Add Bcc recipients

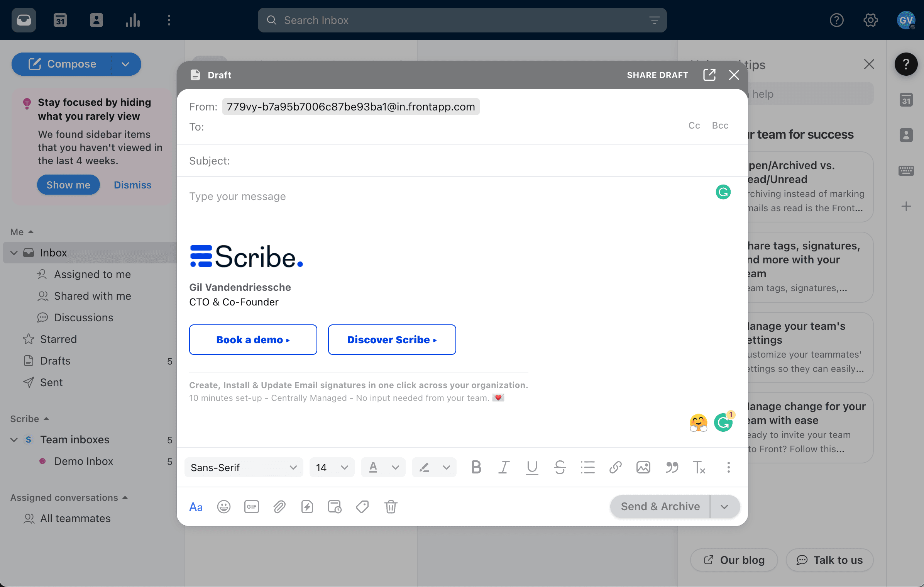720,126
